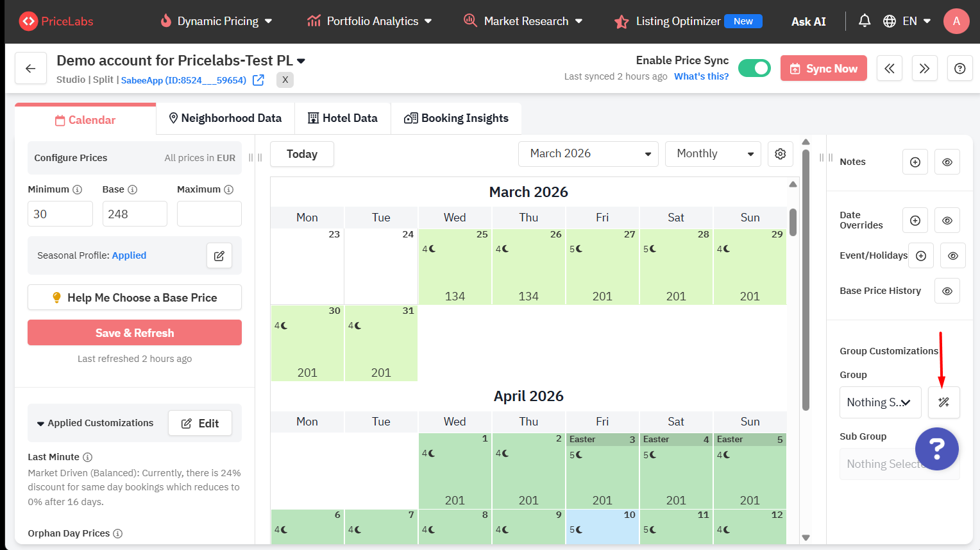This screenshot has height=550, width=980.
Task: Expand the Group selection dropdown
Action: tap(879, 402)
